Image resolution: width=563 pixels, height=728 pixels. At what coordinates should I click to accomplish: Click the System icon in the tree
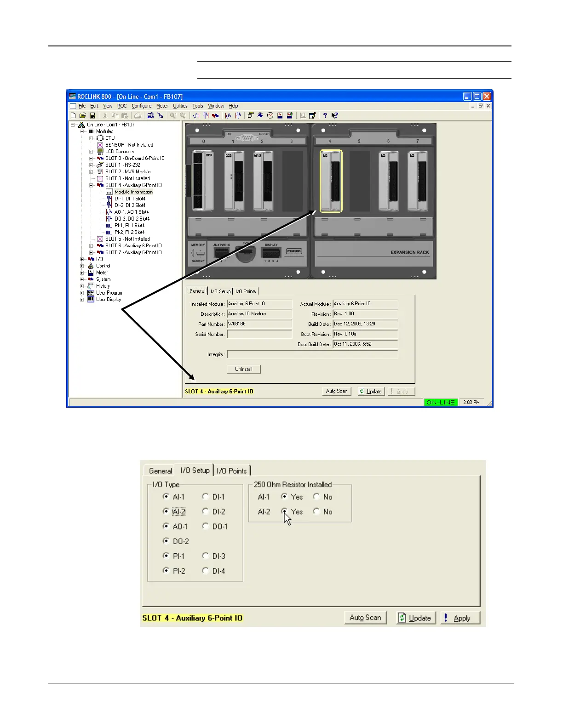pyautogui.click(x=91, y=279)
